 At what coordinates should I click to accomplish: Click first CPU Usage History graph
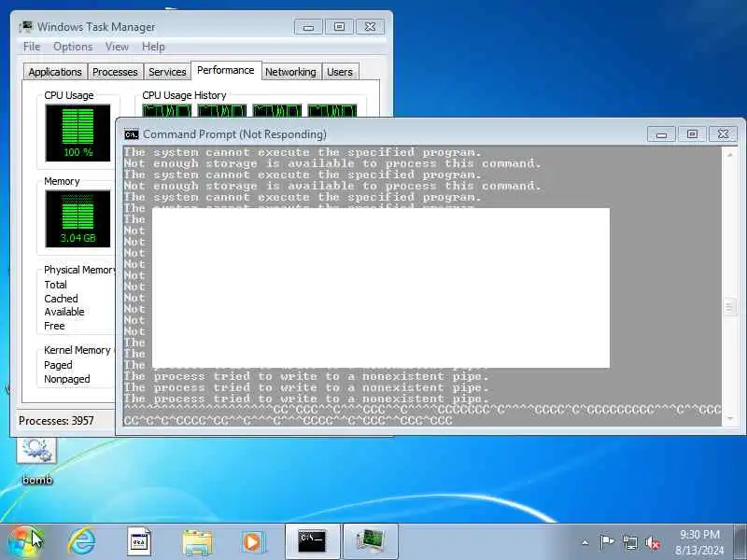(167, 110)
